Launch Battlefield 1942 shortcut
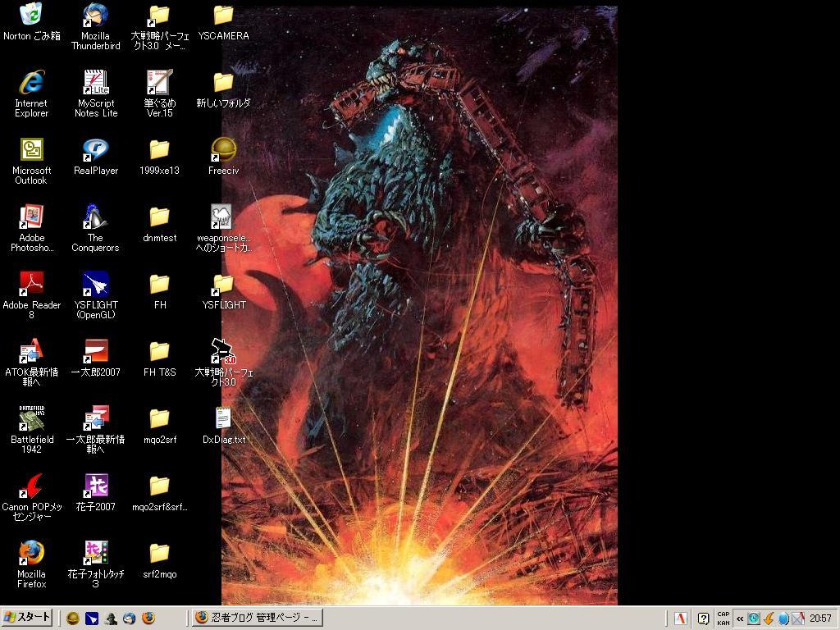Image resolution: width=840 pixels, height=630 pixels. [32, 431]
